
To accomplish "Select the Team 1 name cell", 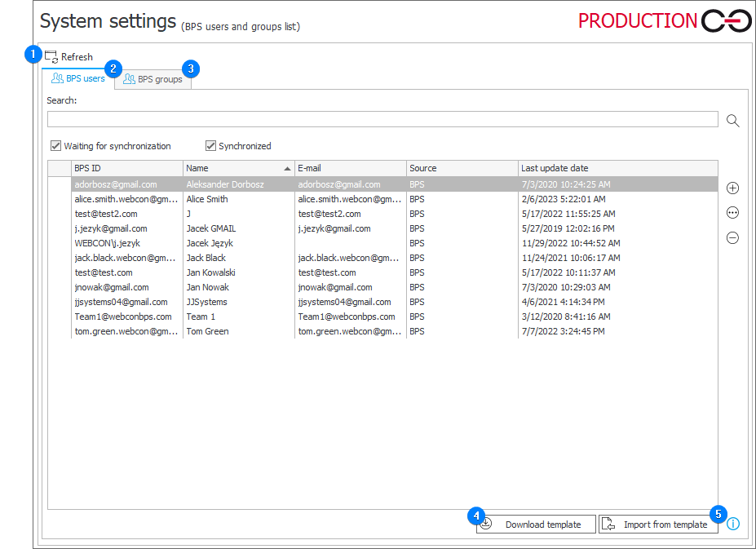I will 201,317.
